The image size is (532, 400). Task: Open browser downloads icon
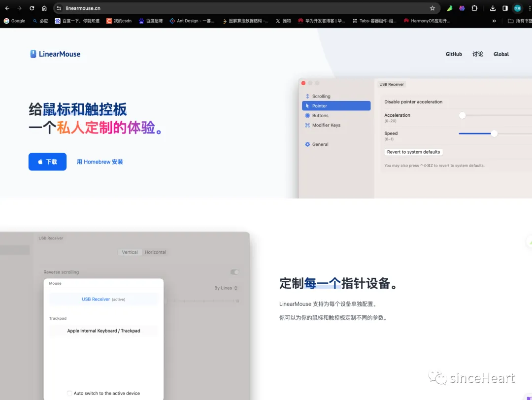coord(493,8)
